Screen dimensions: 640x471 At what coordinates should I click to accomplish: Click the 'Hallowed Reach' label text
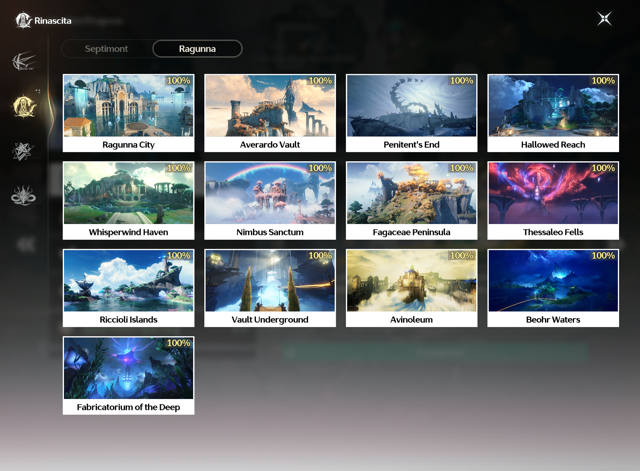[553, 144]
